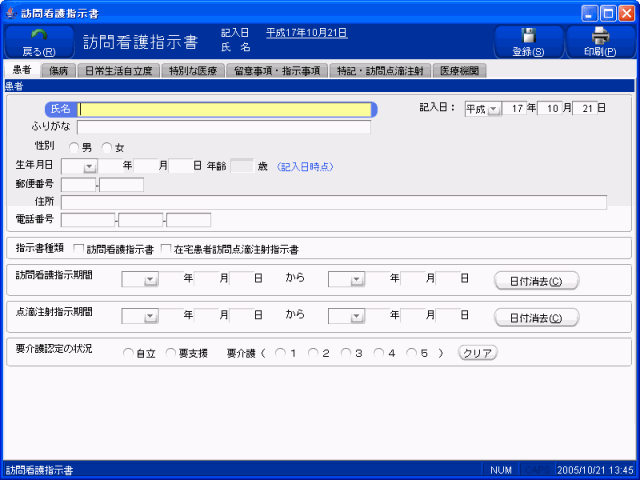Minimize the 訪問看護指示書 window
The height and width of the screenshot is (480, 640).
coord(589,13)
